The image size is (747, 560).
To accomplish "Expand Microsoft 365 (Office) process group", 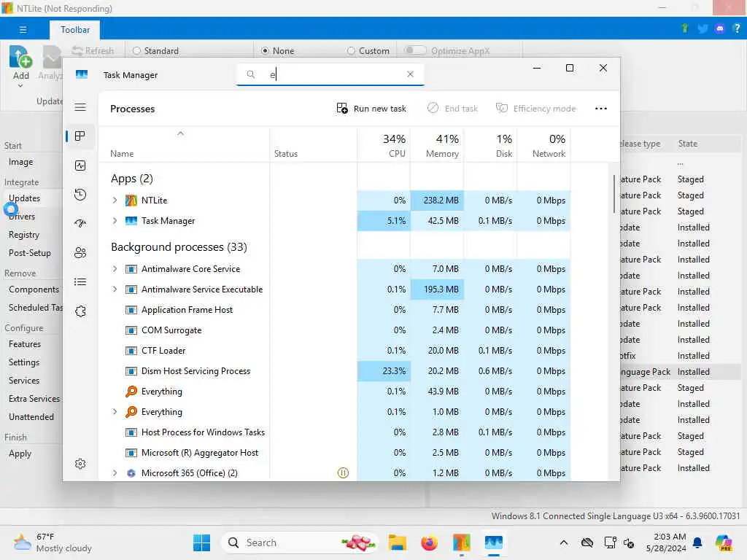I will (x=115, y=472).
